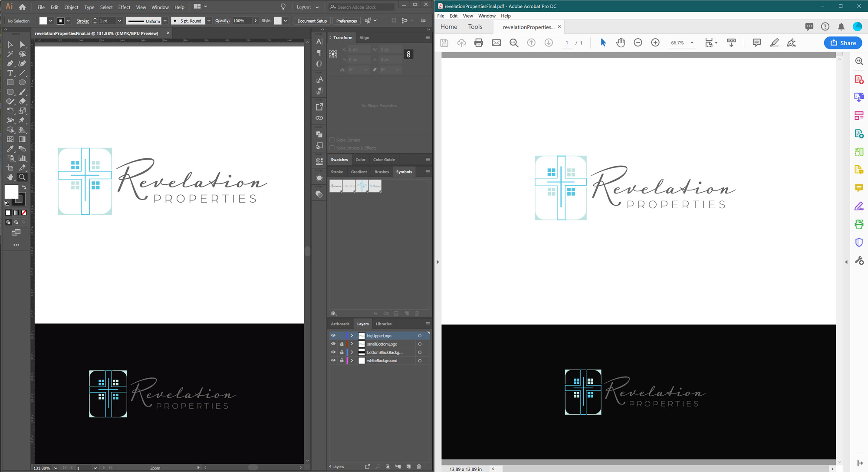This screenshot has height=472, width=868.
Task: Open the Acrobat Tools tab
Action: pyautogui.click(x=475, y=26)
